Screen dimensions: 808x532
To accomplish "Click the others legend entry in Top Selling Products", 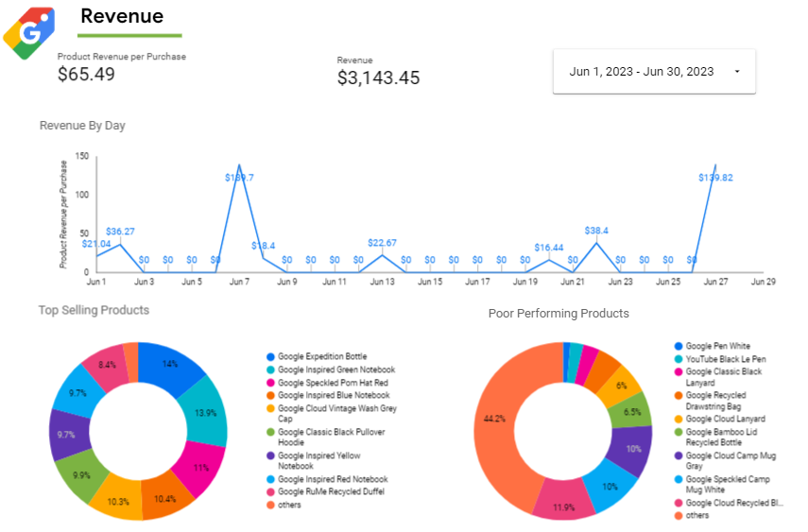I will [284, 505].
